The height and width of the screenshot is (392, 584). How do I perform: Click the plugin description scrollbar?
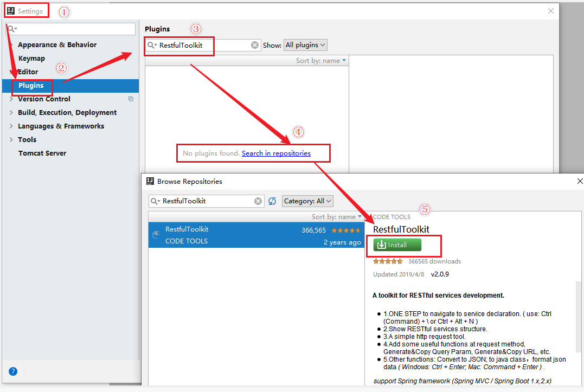pyautogui.click(x=579, y=317)
